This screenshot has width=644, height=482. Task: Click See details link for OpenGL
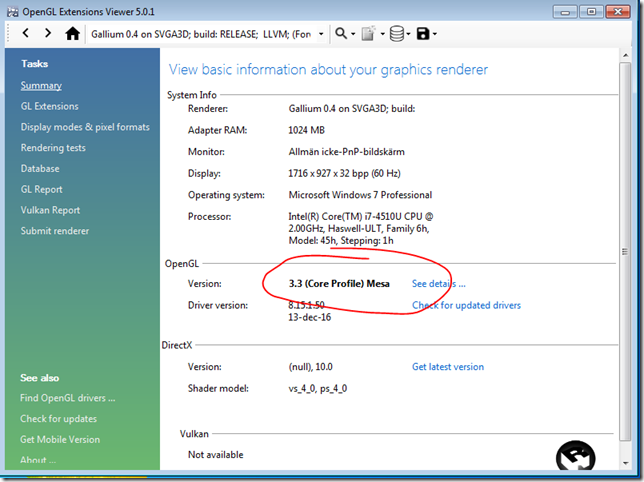[x=439, y=284]
